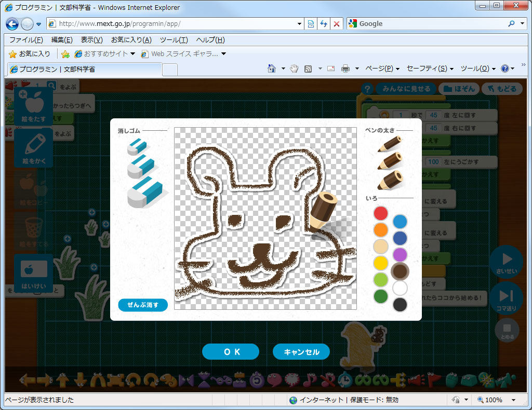Confirm the drawing with OK
Screen dimensions: 532x410
[231, 352]
